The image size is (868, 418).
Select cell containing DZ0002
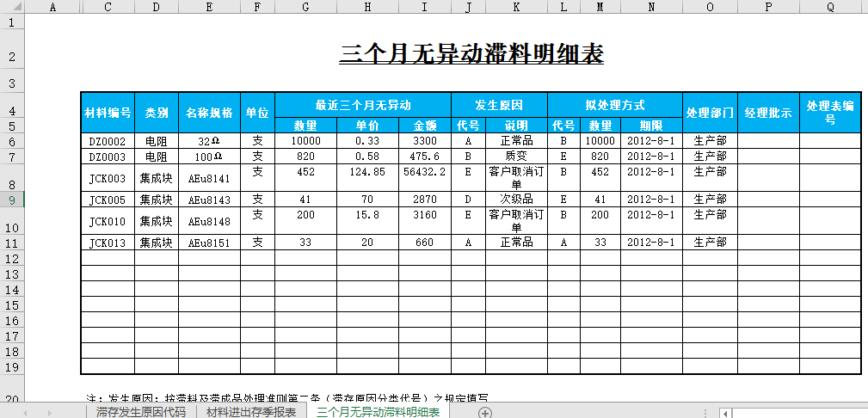[108, 141]
